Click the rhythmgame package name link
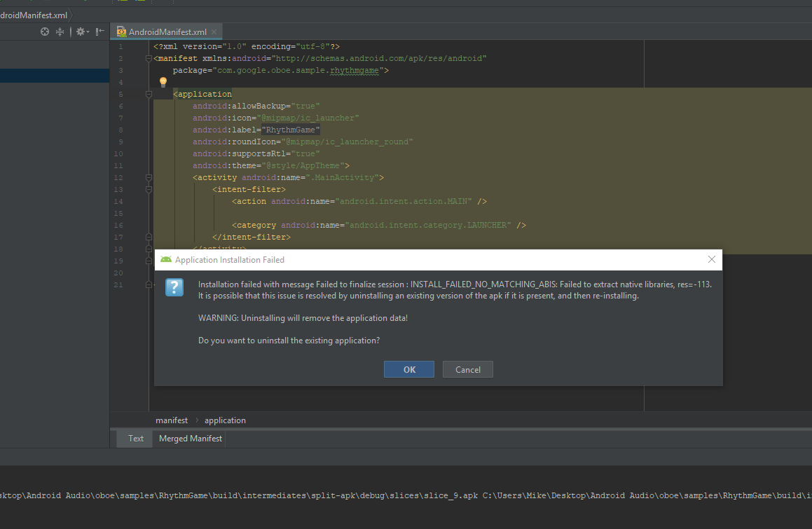Viewport: 812px width, 529px height. coord(355,70)
